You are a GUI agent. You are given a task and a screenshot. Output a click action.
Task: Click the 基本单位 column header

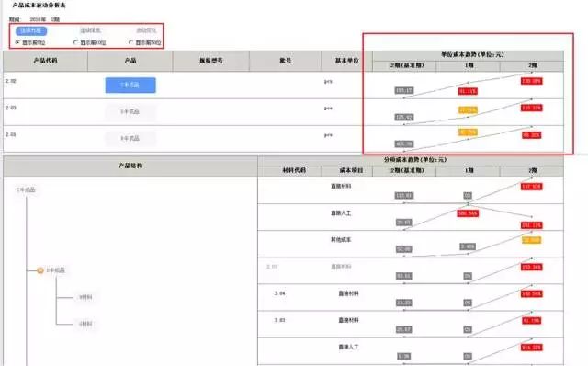tap(347, 61)
